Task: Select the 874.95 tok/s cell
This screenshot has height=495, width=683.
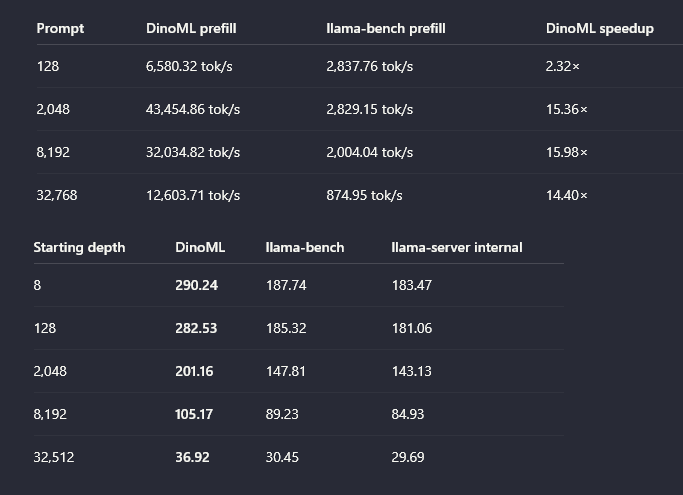Action: [x=364, y=195]
